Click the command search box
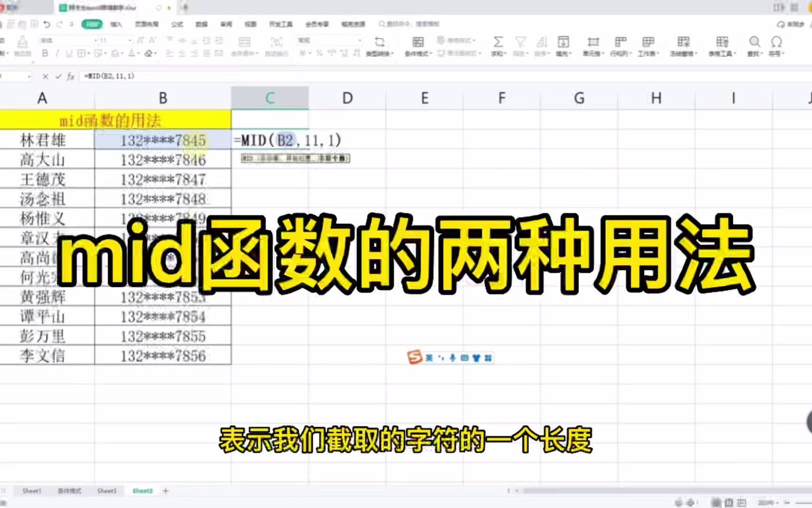This screenshot has height=508, width=812. click(410, 24)
